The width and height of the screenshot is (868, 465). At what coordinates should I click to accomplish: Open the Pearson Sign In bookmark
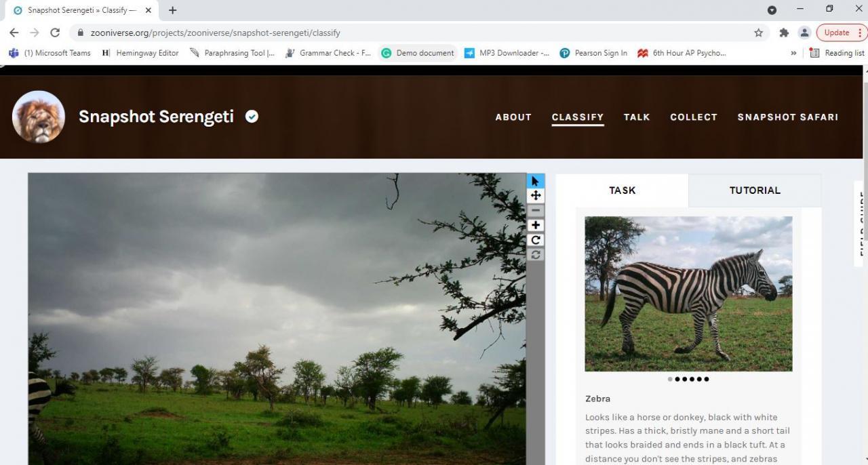[594, 53]
